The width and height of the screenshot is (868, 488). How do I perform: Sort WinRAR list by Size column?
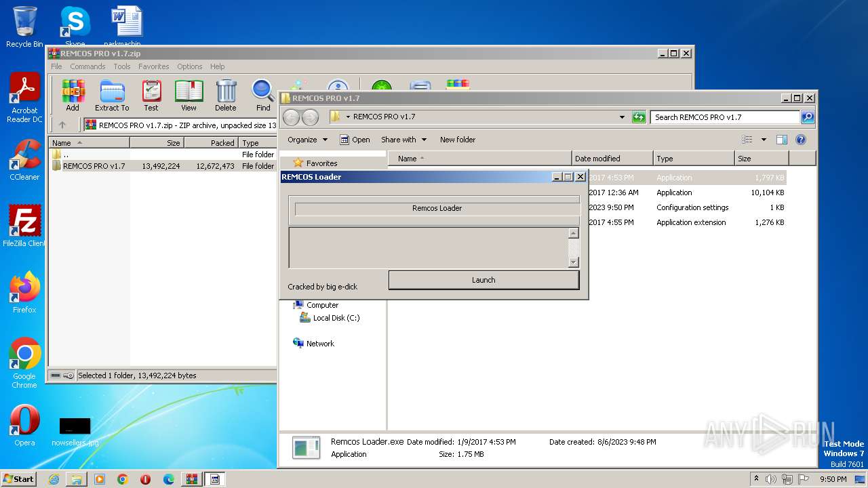point(157,142)
